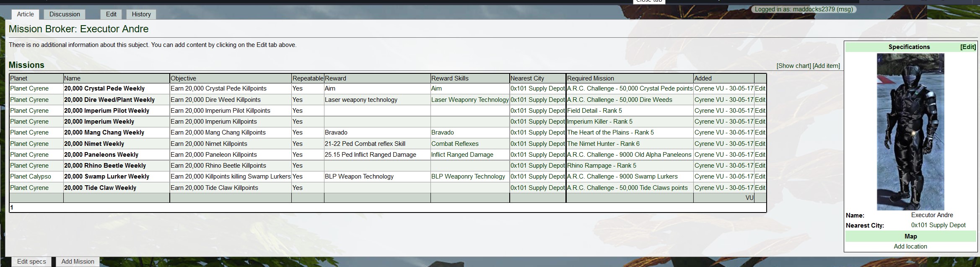
Task: Open A.R.C. Challenge - 9000 Old Alpha Paneleons
Action: (x=629, y=155)
